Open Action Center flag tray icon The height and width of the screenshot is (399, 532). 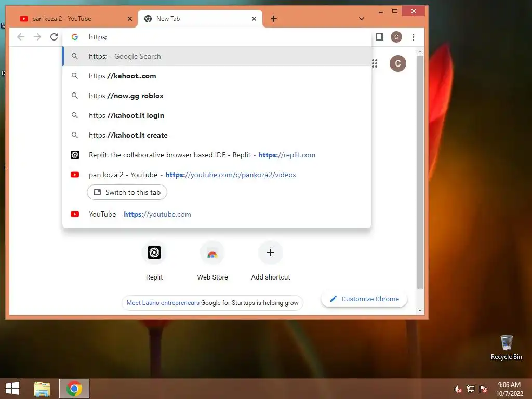tap(483, 389)
